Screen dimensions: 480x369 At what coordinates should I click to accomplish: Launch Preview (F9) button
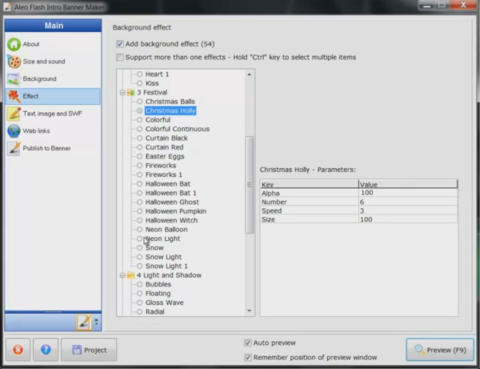click(440, 350)
